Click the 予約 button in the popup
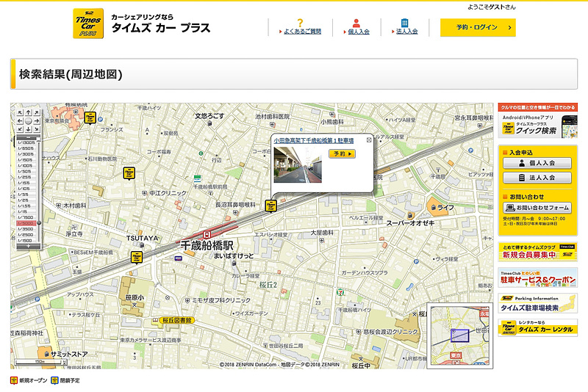This screenshot has width=588, height=392. click(x=342, y=153)
